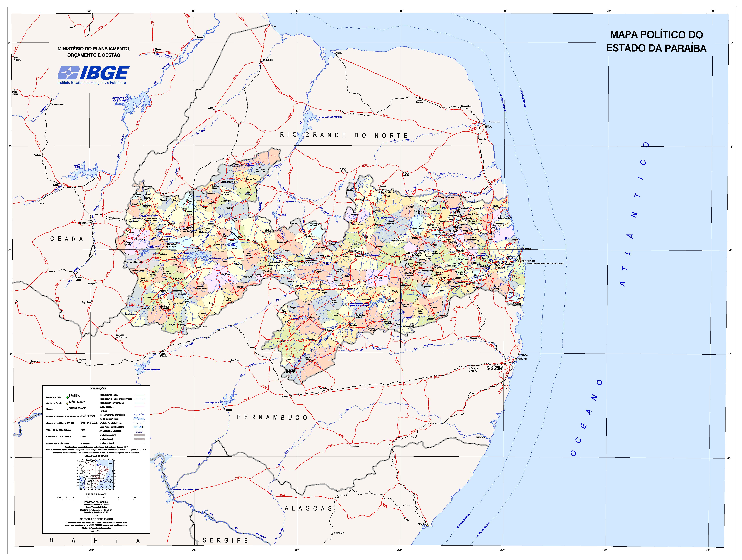Open the Localização do Estado inset map
Viewport: 742px width, 560px height.
point(96,474)
